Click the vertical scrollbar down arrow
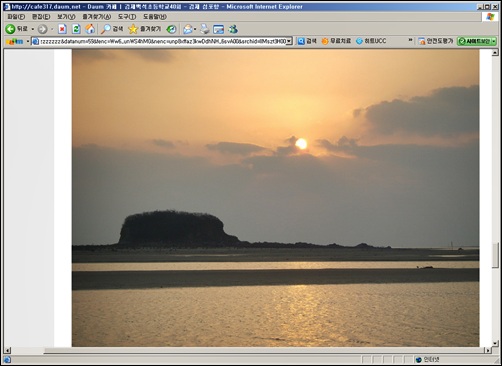This screenshot has height=366, width=502. 495,343
